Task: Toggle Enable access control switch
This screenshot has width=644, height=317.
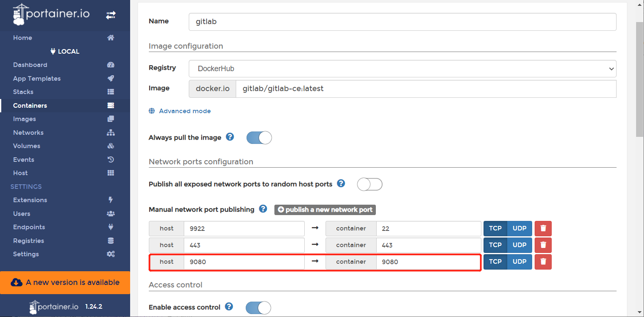Action: [x=258, y=307]
